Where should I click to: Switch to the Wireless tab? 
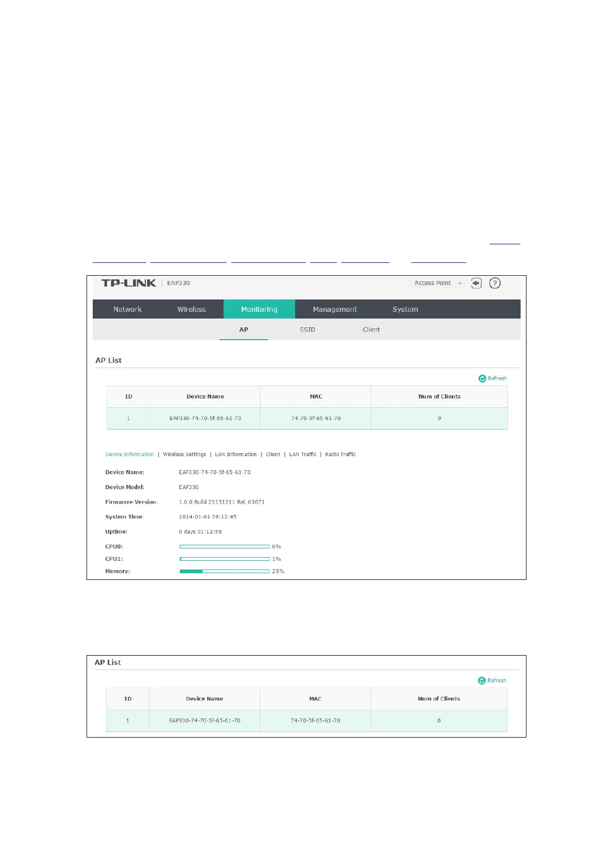tap(192, 309)
